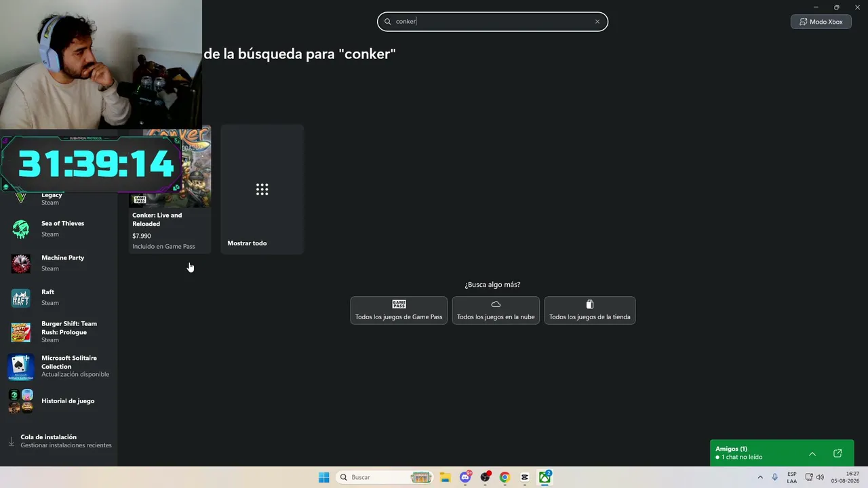The image size is (868, 488).
Task: Open the Raft game icon
Action: click(21, 298)
